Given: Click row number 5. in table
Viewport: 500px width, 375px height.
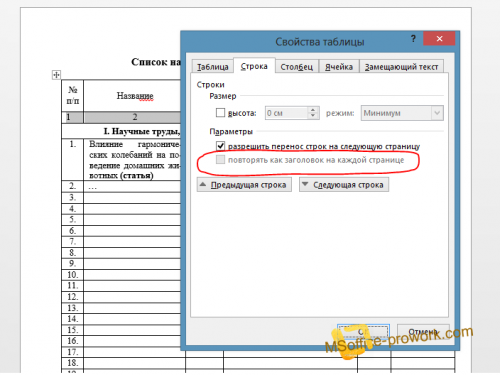Looking at the screenshot, I should tap(72, 220).
